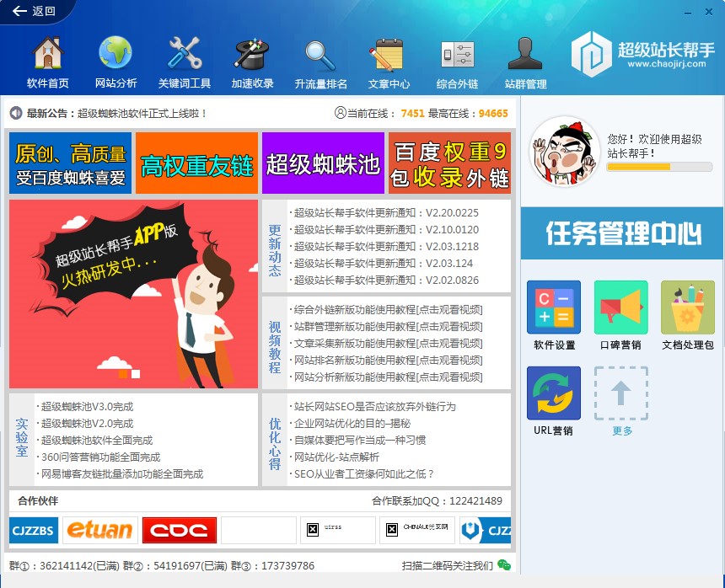The width and height of the screenshot is (725, 588).
Task: Open 企业网站优化的目的-揭秘 article
Action: pyautogui.click(x=352, y=424)
